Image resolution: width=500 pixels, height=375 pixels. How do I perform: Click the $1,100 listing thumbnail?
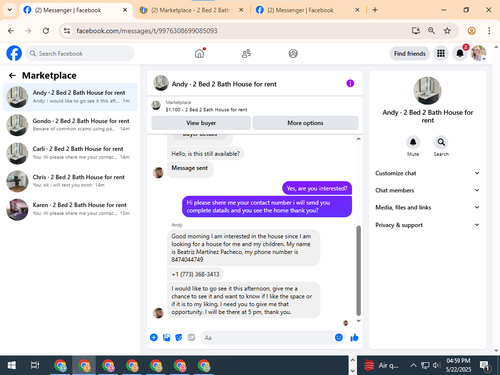[x=156, y=106]
